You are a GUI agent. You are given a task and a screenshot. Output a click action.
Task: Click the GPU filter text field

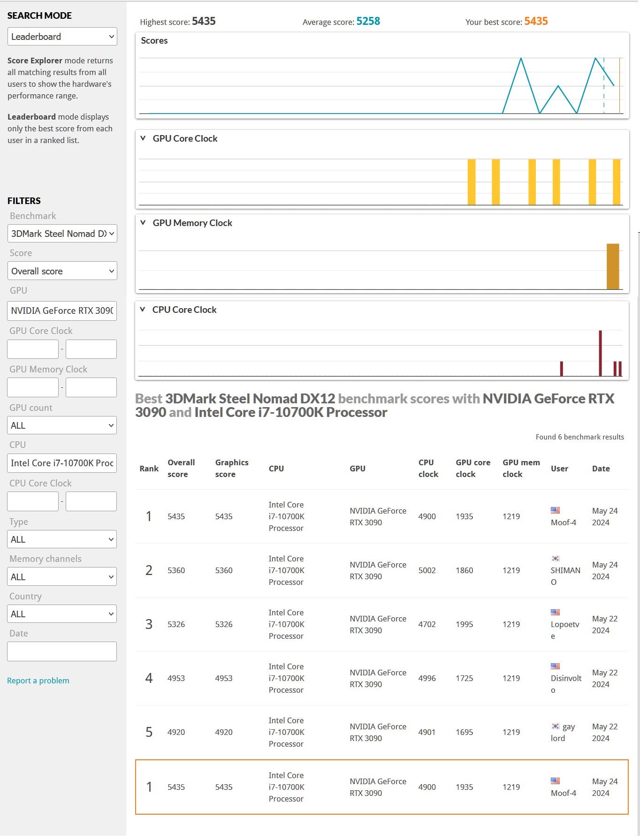[x=62, y=310]
